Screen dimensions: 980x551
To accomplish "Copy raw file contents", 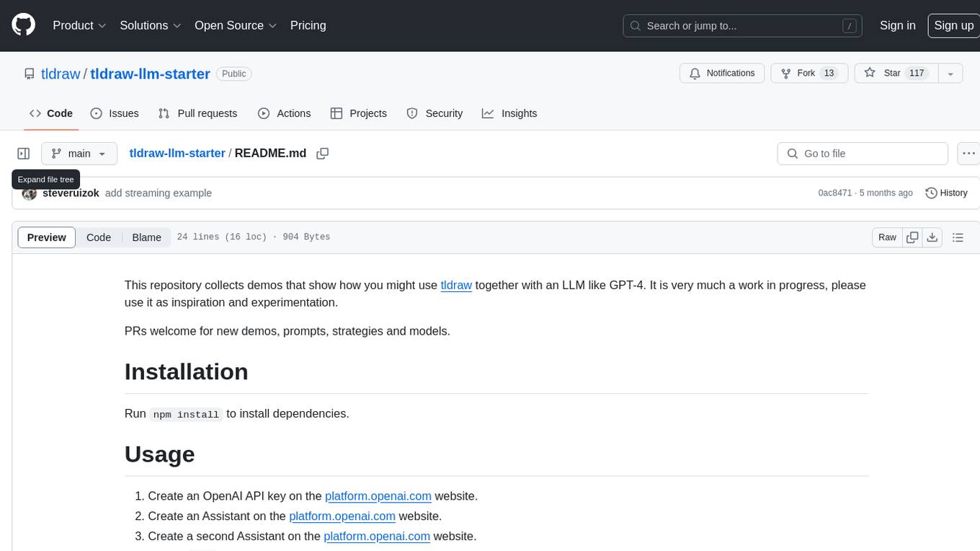I will [912, 237].
